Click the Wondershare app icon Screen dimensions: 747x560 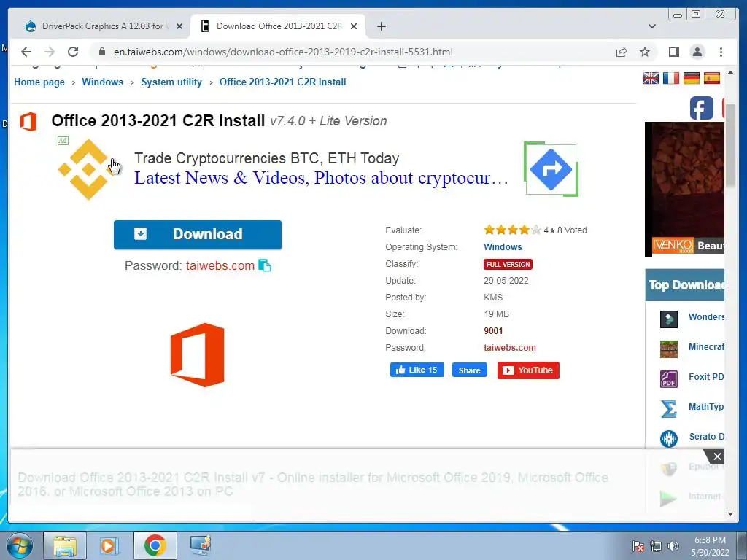[669, 319]
